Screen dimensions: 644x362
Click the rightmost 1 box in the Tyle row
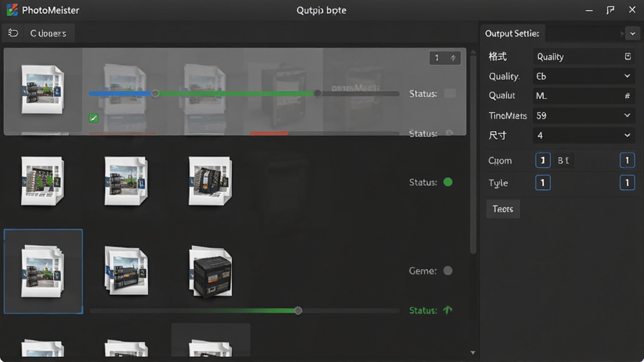[x=627, y=183]
